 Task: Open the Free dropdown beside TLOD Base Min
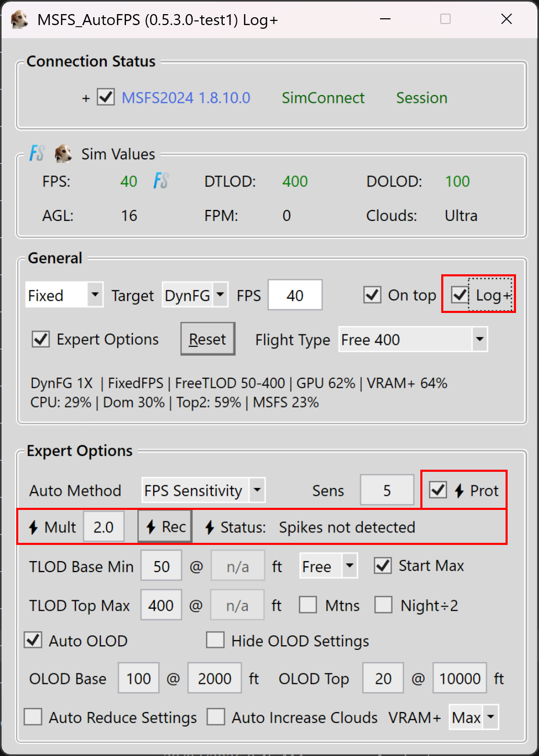[329, 566]
